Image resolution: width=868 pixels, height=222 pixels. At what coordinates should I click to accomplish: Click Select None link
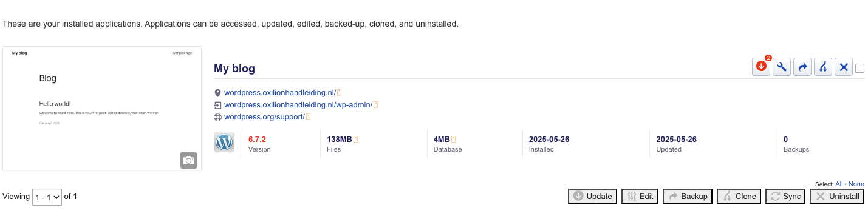(856, 184)
